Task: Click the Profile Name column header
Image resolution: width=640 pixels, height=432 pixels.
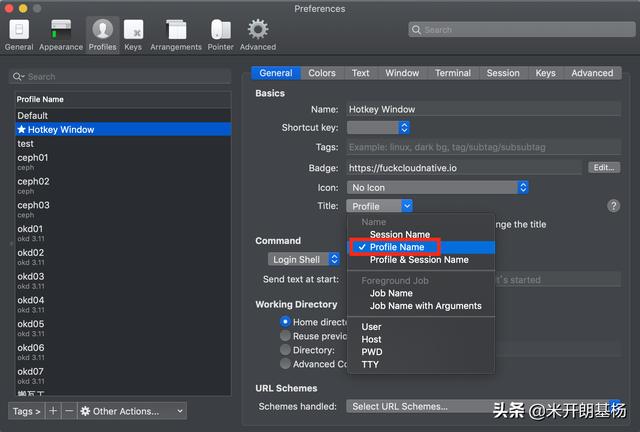Action: tap(123, 99)
